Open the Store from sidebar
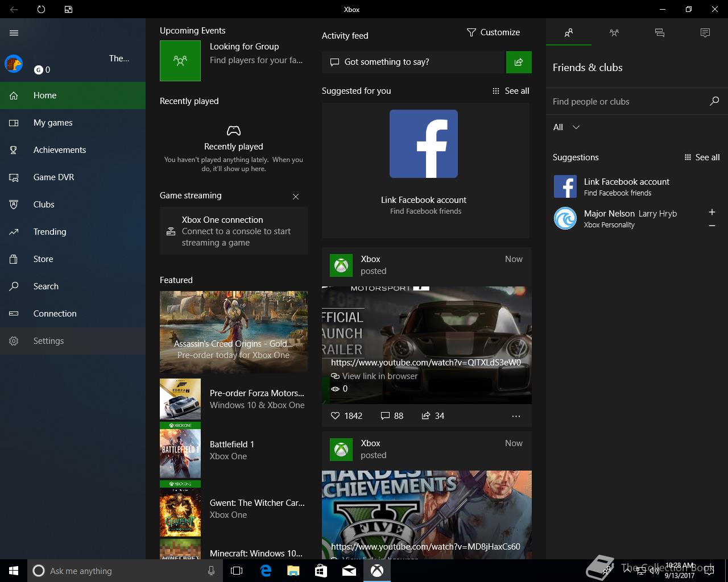728x582 pixels. 73,259
